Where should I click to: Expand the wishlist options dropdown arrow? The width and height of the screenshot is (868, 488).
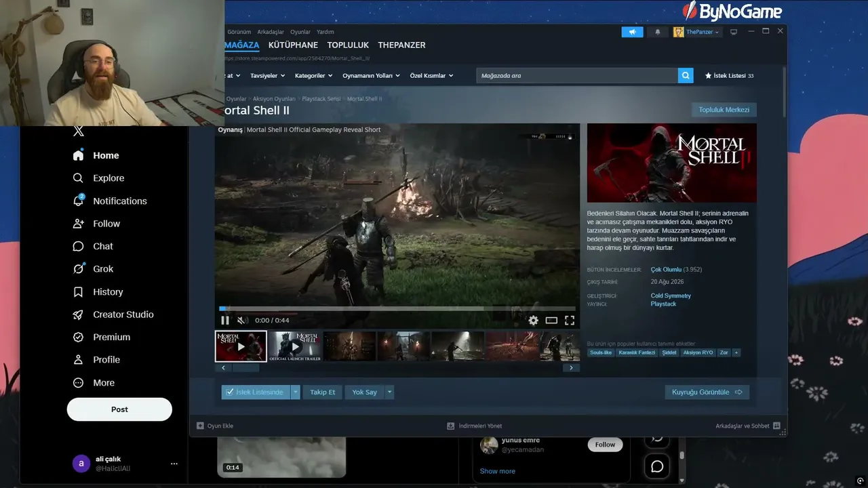tap(296, 392)
